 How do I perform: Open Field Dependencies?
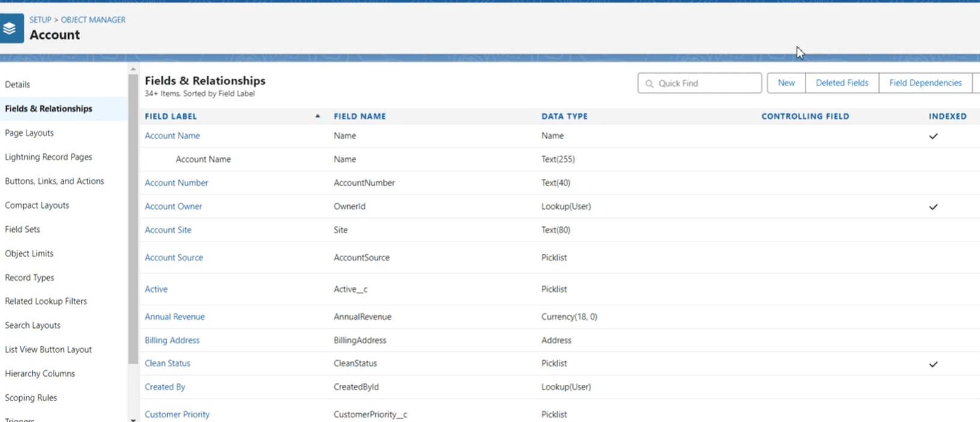pyautogui.click(x=925, y=83)
